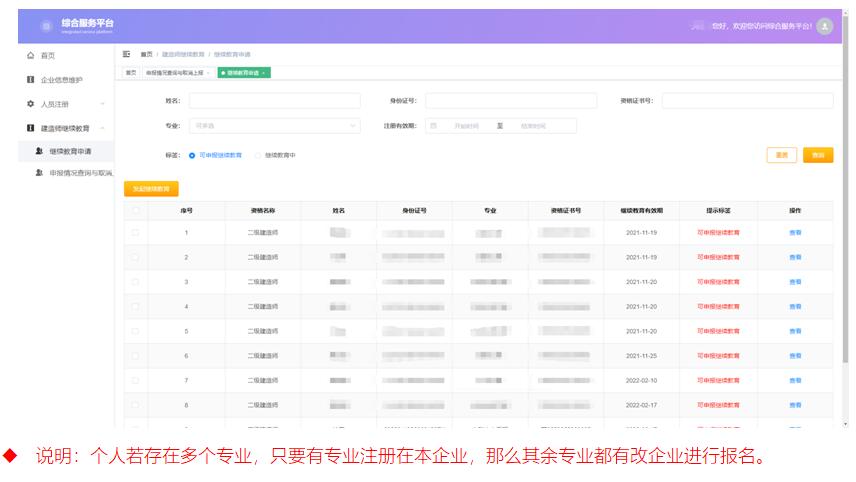
Task: Open the user avatar in top-right corner
Action: pos(824,26)
